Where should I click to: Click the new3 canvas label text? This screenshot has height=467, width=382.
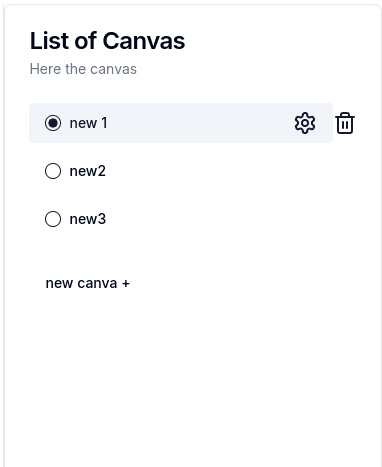pyautogui.click(x=88, y=219)
